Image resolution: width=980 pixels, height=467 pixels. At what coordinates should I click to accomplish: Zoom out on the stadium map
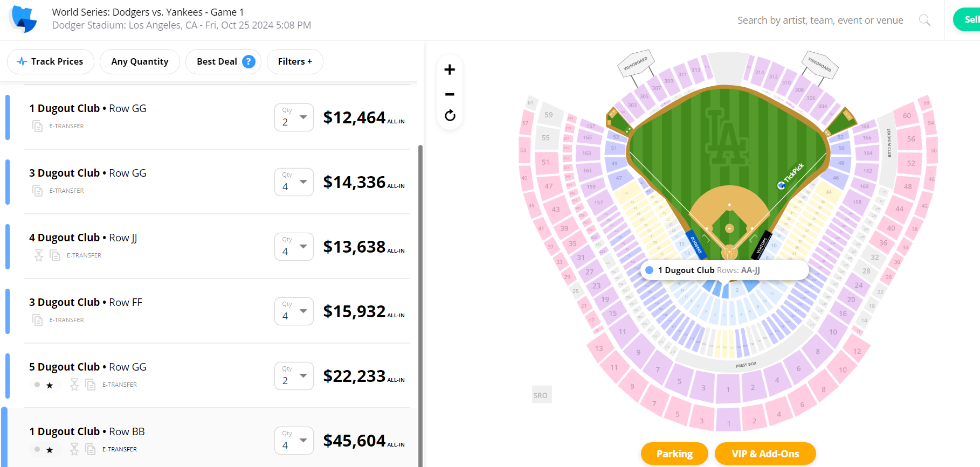pyautogui.click(x=450, y=94)
